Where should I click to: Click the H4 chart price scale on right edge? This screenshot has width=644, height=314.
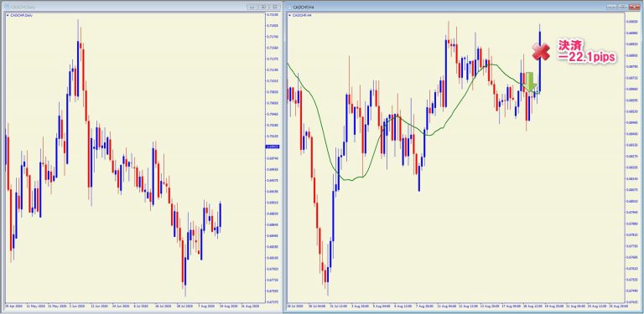632,160
